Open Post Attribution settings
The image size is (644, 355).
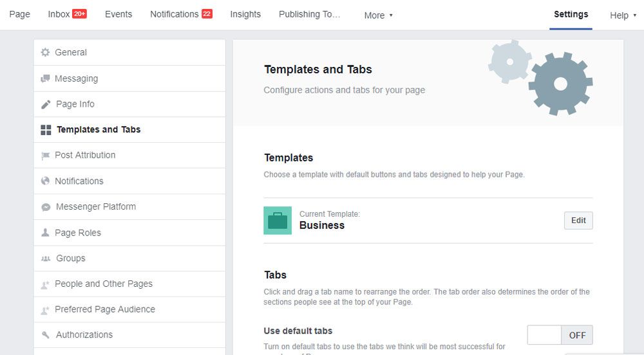pos(129,156)
